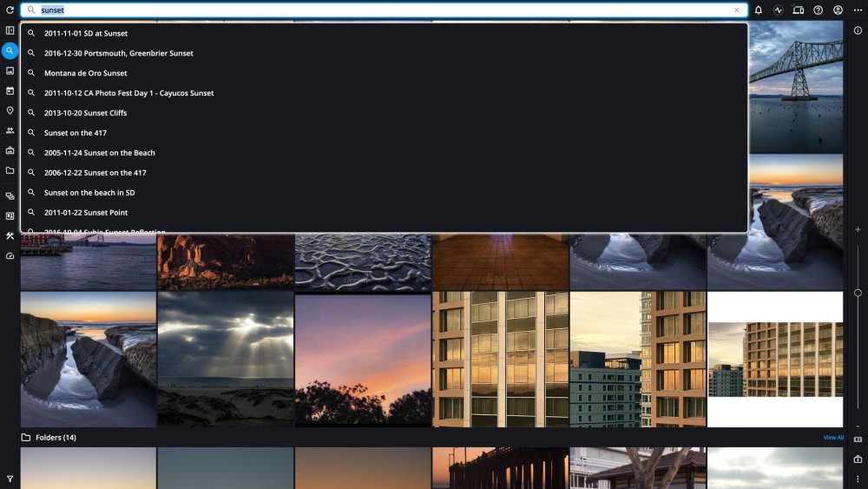
Task: Choose the 'Sunset on the 417' suggestion without date
Action: 385,133
